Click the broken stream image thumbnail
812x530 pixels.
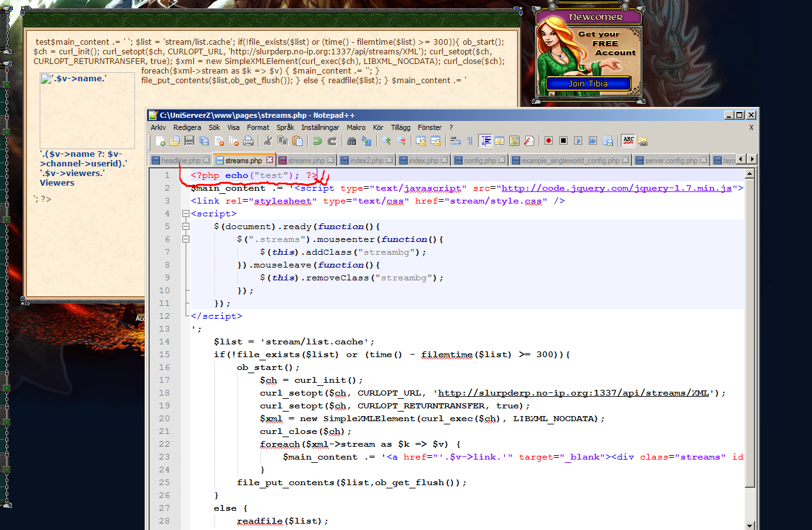(x=87, y=111)
